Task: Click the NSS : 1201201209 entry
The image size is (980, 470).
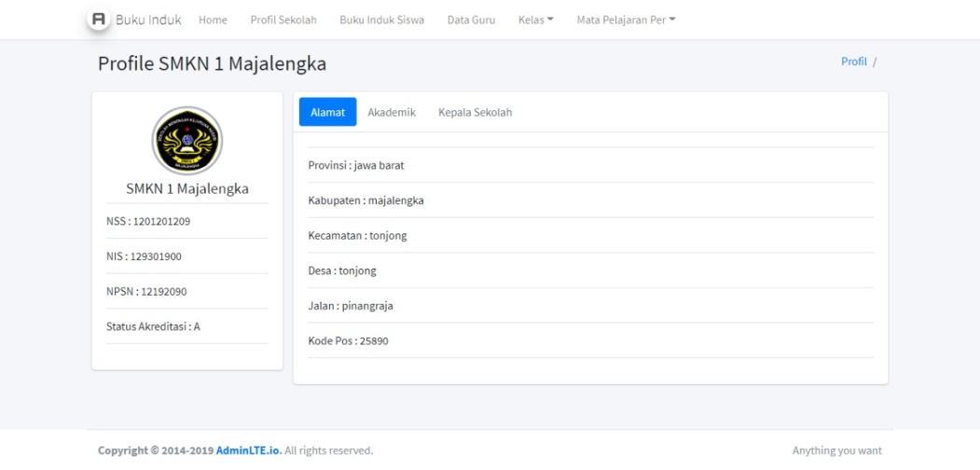Action: click(186, 221)
